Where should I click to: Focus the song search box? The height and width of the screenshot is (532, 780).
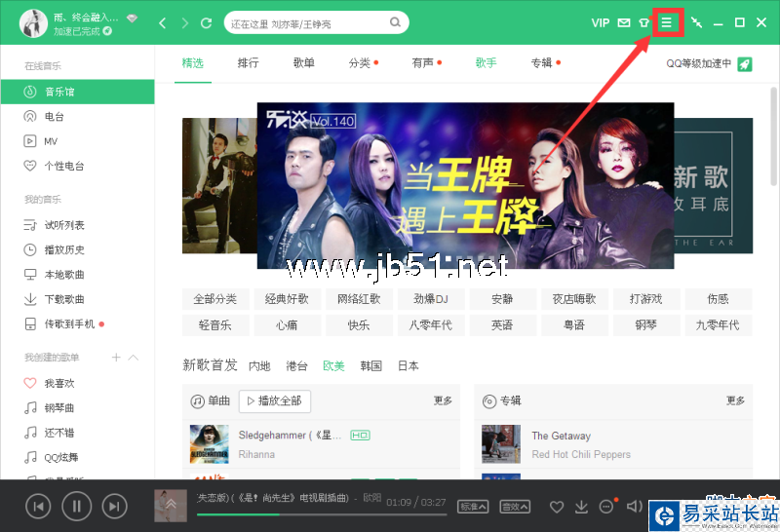(316, 22)
